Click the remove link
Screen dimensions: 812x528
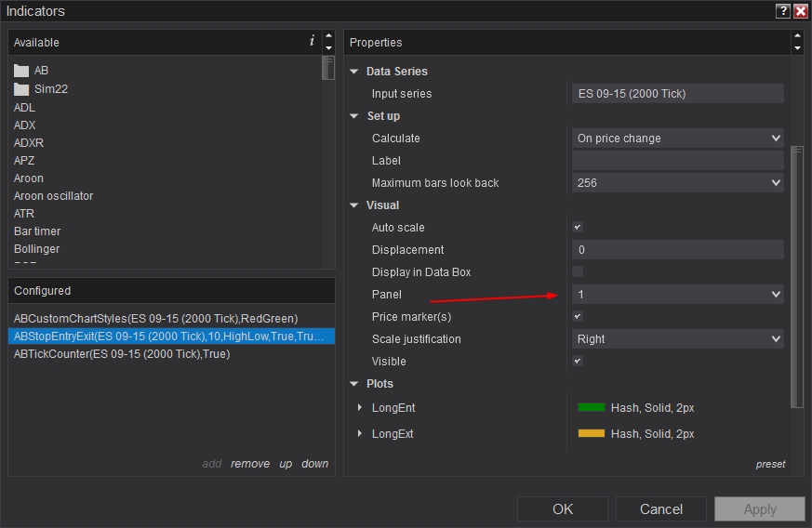tap(250, 464)
